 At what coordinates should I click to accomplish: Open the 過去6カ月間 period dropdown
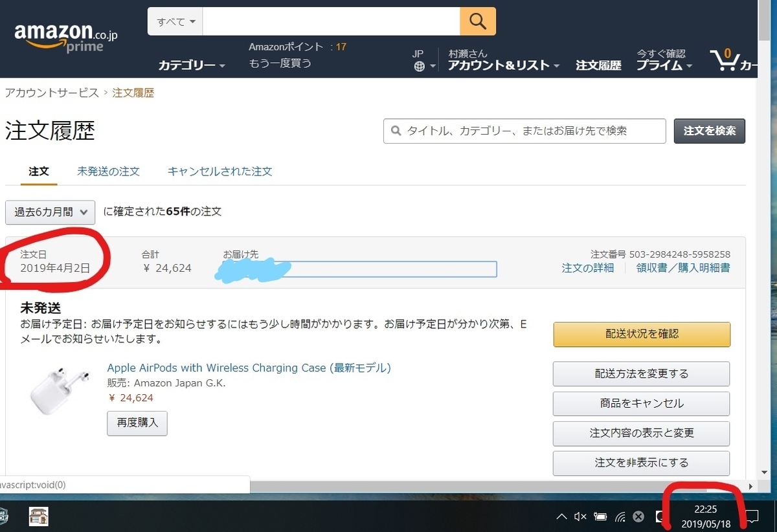click(x=51, y=212)
